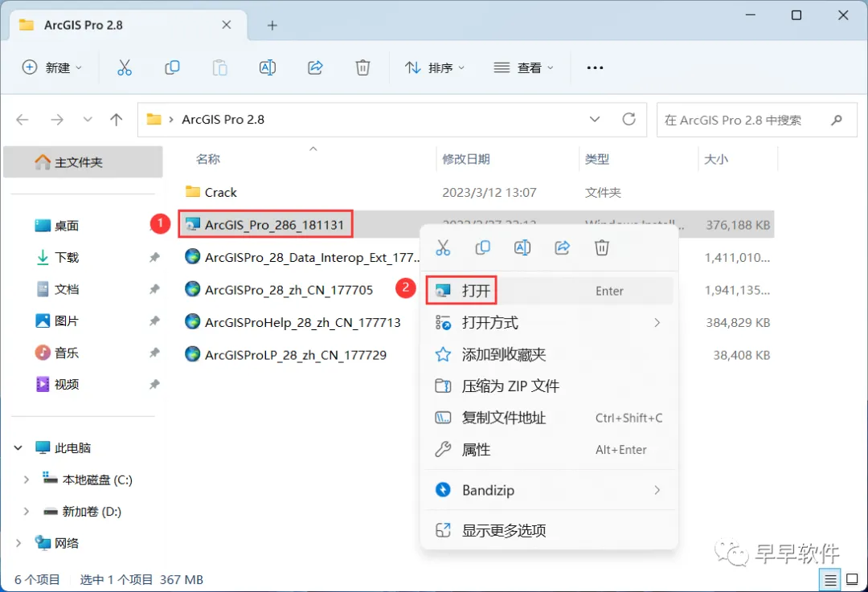
Task: Expand the recent locations dropdown
Action: tap(88, 120)
